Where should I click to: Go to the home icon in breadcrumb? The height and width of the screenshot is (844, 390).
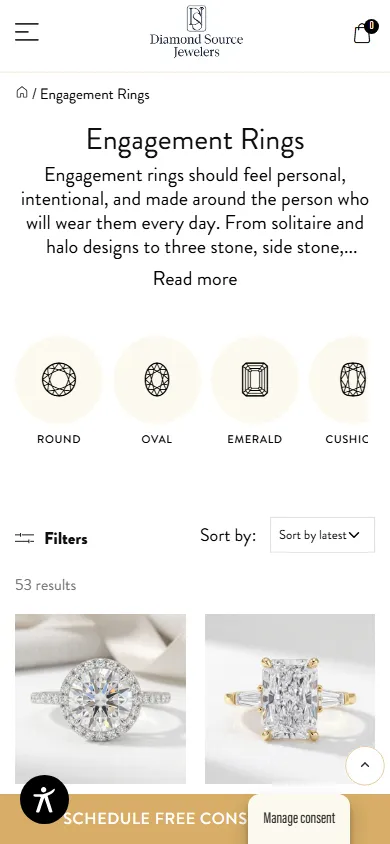22,93
